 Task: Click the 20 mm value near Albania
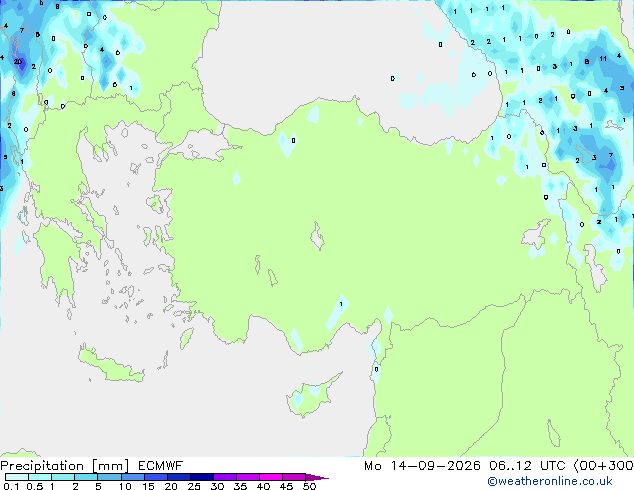coord(18,62)
